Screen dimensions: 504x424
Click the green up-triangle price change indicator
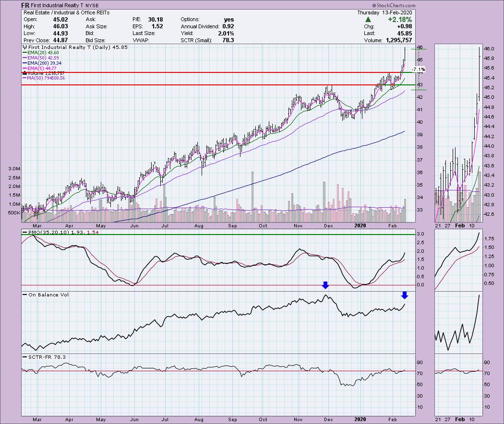click(x=368, y=20)
